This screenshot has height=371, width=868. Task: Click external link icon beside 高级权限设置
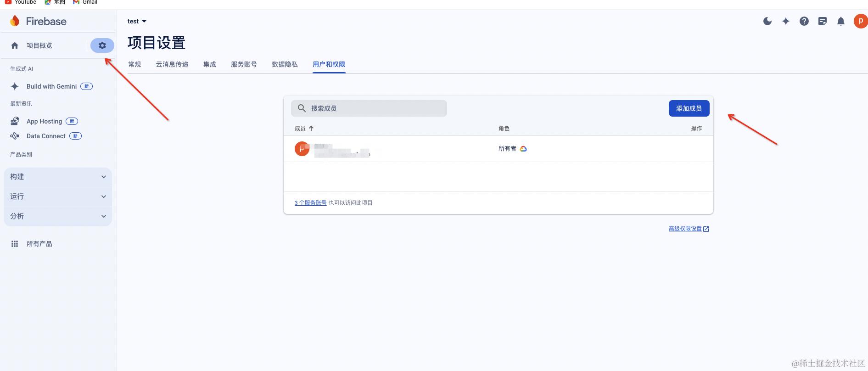(706, 229)
